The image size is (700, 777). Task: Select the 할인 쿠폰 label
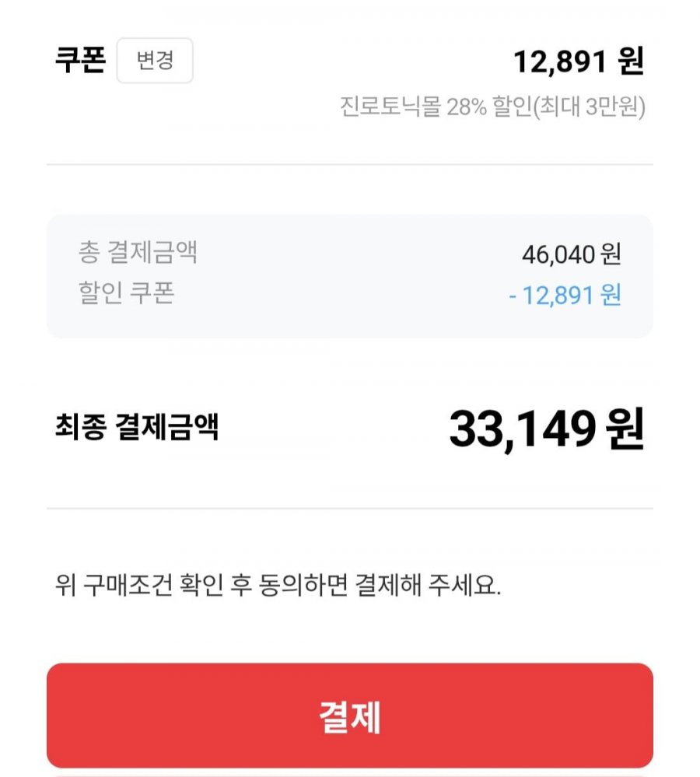pyautogui.click(x=126, y=293)
